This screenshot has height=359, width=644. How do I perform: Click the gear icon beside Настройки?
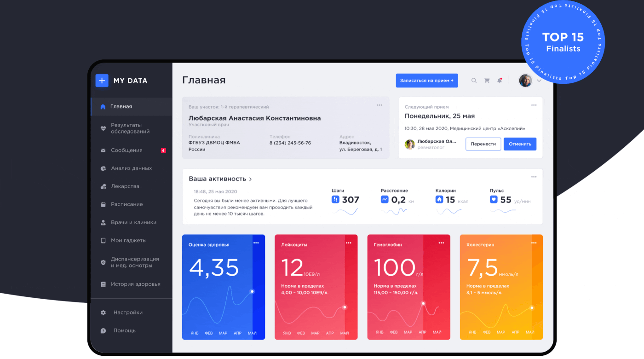pos(103,313)
